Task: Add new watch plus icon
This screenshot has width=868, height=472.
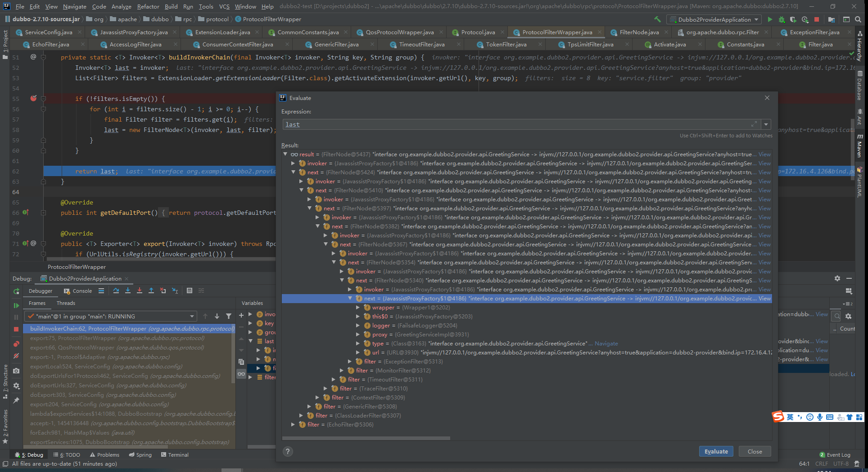Action: tap(241, 315)
